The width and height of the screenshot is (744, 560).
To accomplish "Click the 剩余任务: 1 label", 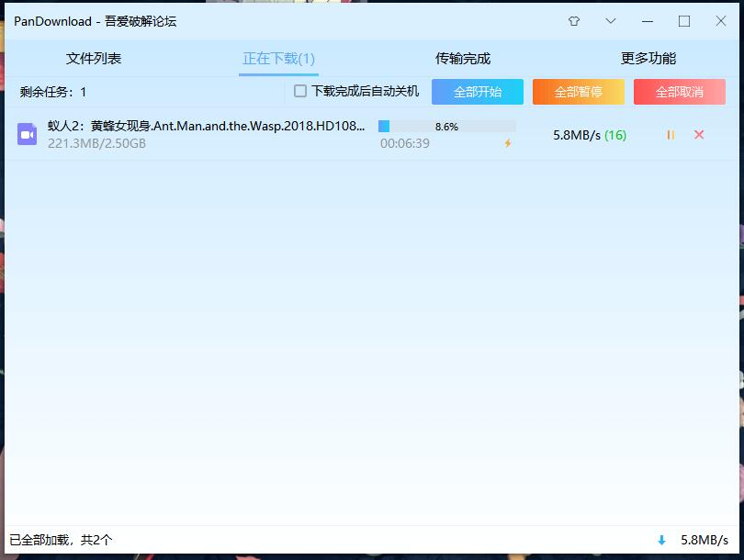I will click(53, 92).
